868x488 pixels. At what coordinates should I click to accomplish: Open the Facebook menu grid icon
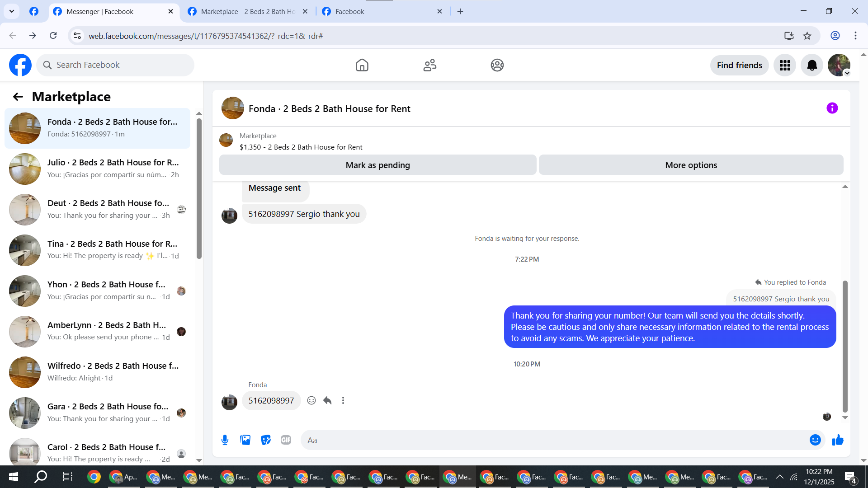tap(785, 65)
